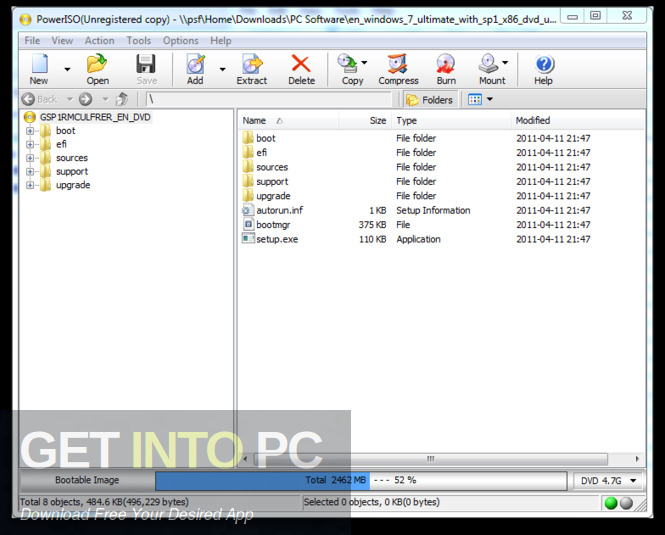Open the Options menu
Viewport: 665px width, 535px height.
pos(181,41)
